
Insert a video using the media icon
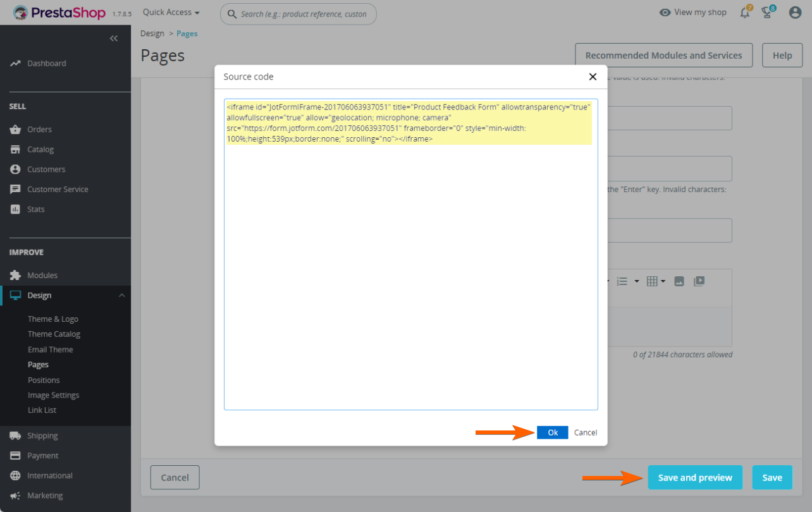[699, 281]
